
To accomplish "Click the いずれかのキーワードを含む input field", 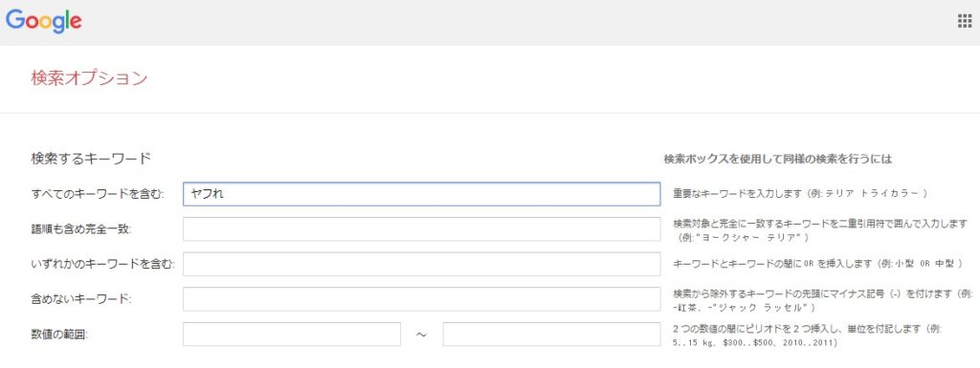I will (421, 264).
